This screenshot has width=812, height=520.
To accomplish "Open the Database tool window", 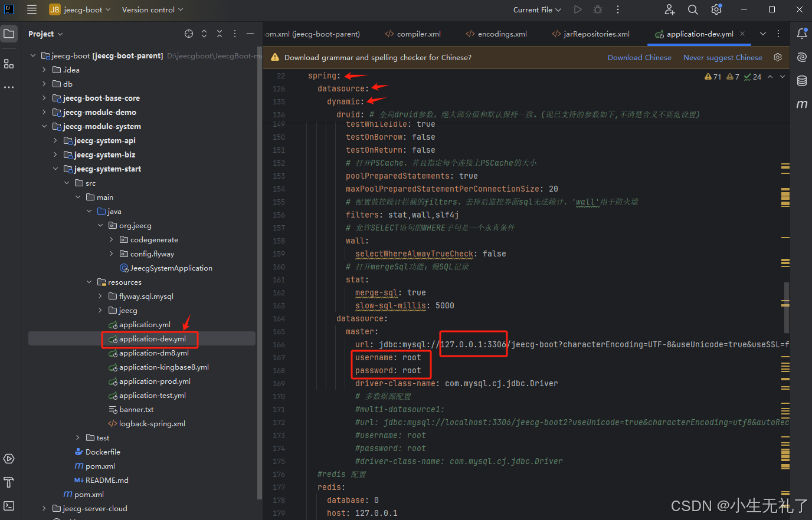I will (x=802, y=81).
